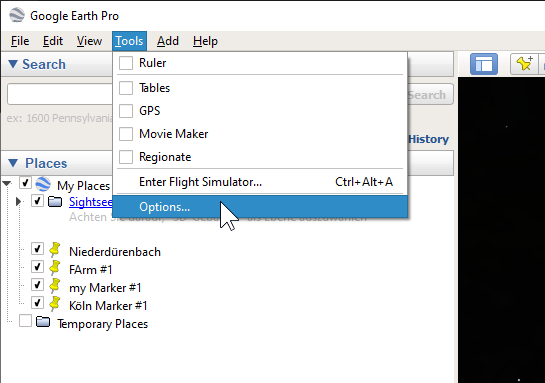Click the Google Earth Pro logo icon
Viewport: 545px width, 383px height.
coord(17,15)
